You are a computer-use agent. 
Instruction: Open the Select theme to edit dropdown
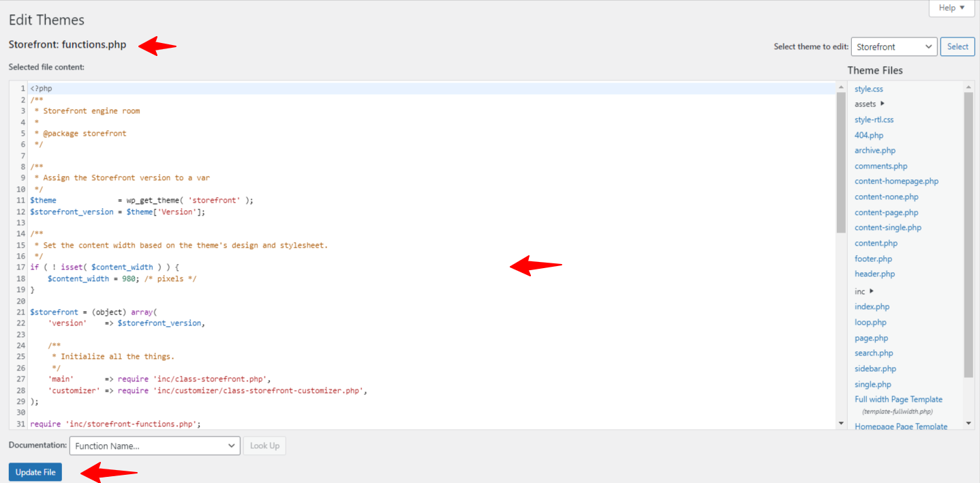pyautogui.click(x=893, y=47)
